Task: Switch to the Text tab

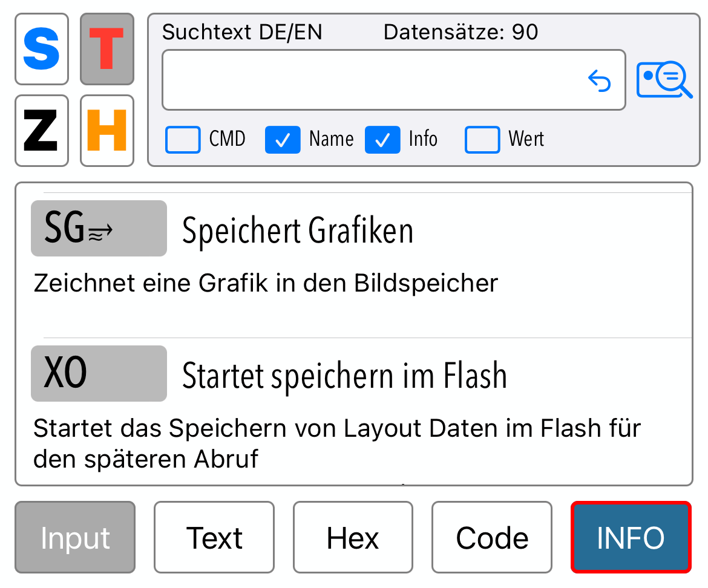Action: [214, 537]
